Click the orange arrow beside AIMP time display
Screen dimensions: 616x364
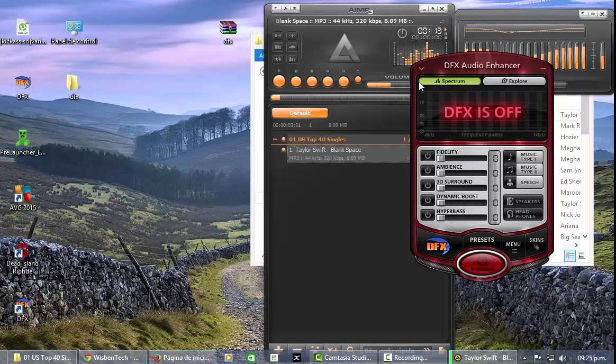[445, 30]
